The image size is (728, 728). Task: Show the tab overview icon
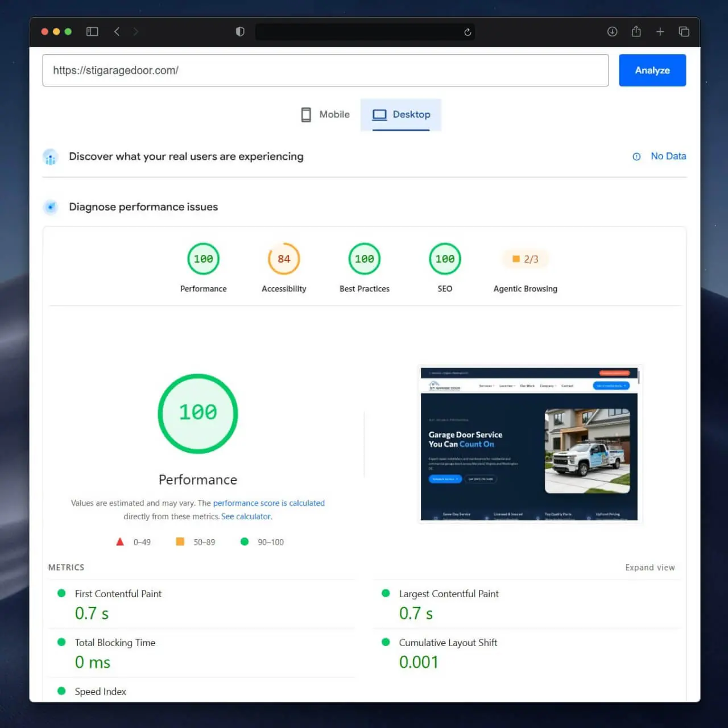684,32
